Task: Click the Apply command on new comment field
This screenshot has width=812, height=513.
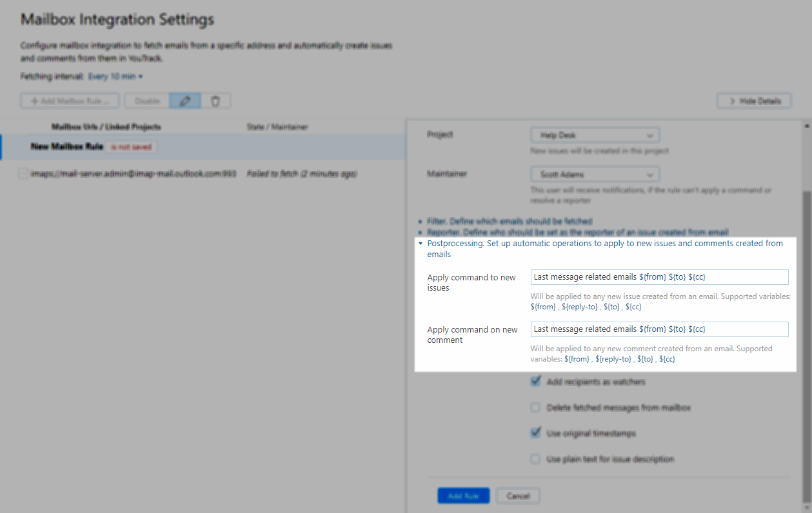Action: (x=659, y=329)
